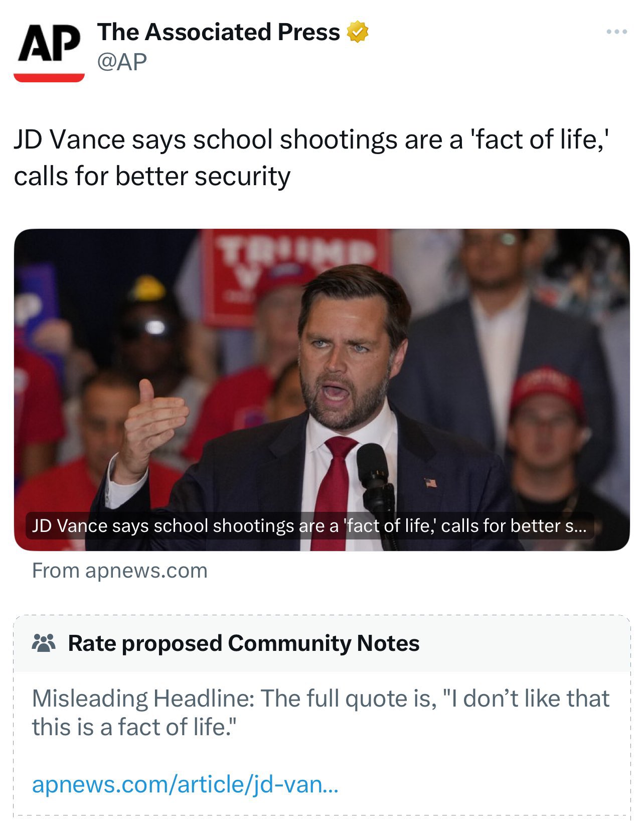The width and height of the screenshot is (644, 821).
Task: Click the flag lapel pin in photo
Action: [430, 483]
